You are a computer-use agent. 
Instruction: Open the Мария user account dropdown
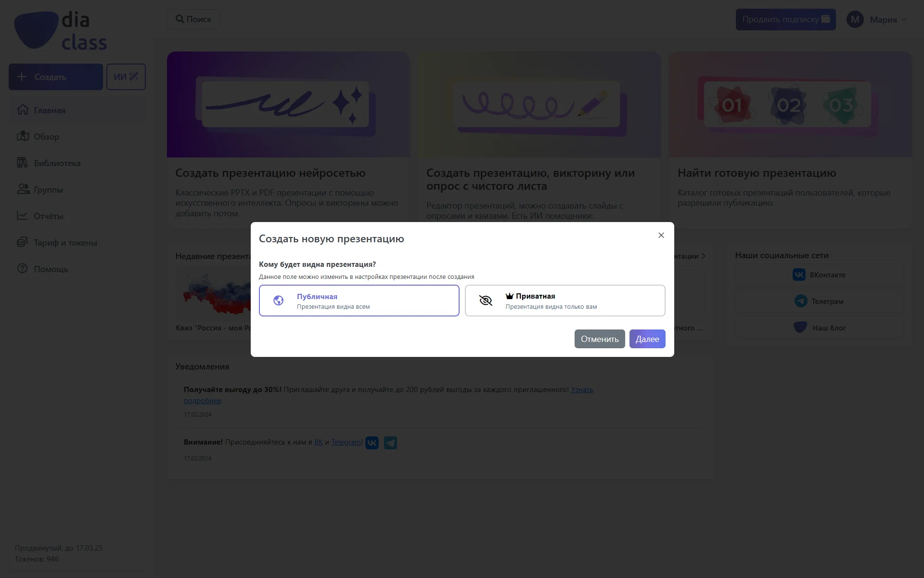[x=877, y=20]
